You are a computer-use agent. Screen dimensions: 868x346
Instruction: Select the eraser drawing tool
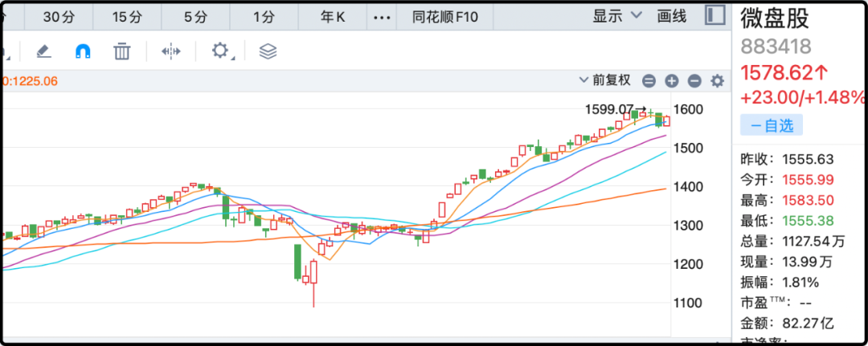[x=44, y=51]
